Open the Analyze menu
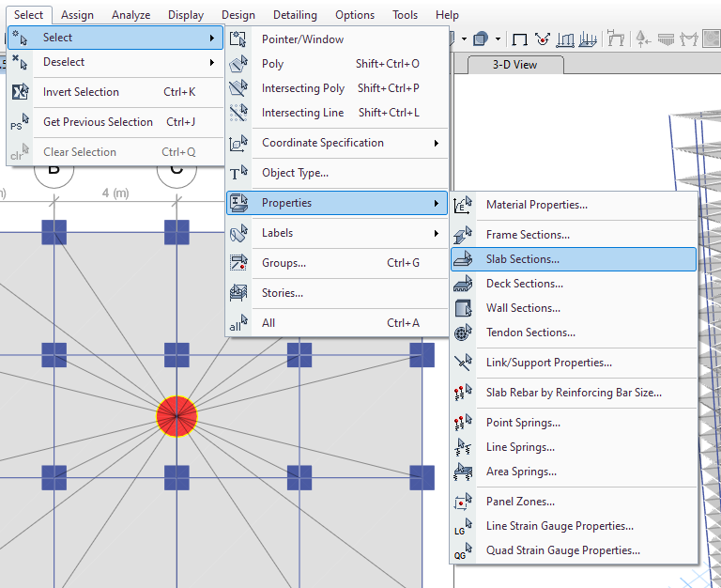Image resolution: width=721 pixels, height=588 pixels. 130,15
